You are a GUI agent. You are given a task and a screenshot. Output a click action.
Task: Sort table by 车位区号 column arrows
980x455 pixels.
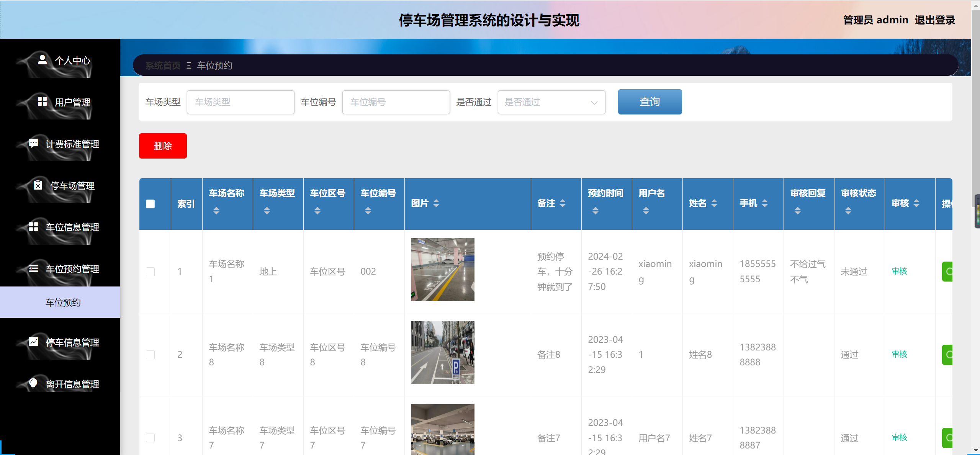317,211
